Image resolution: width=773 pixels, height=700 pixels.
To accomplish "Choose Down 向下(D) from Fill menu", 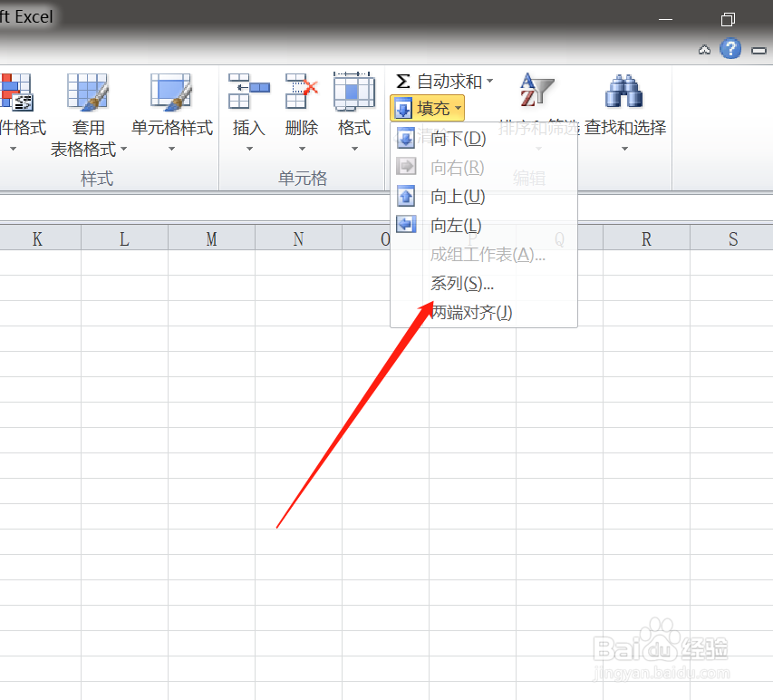I will [x=484, y=139].
